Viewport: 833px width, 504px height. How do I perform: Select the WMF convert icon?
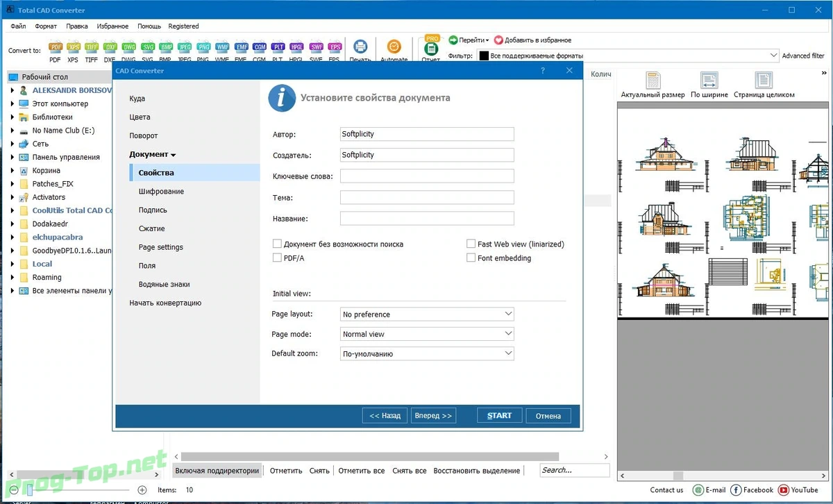coord(222,48)
